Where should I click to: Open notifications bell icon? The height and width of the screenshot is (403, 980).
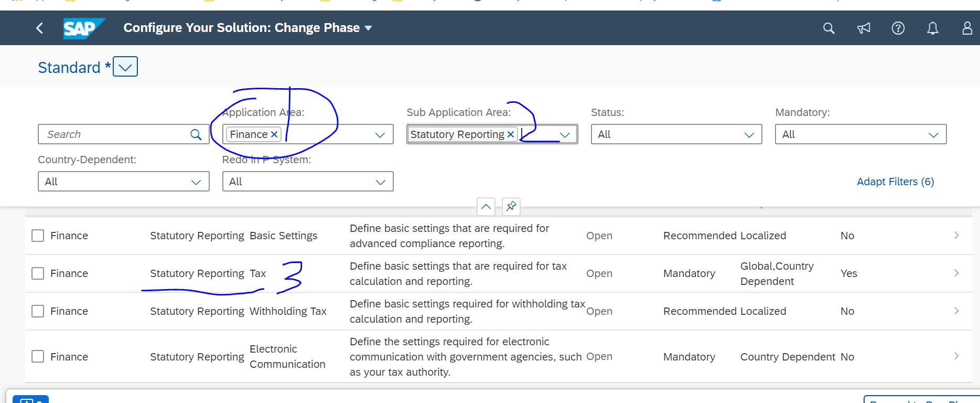pyautogui.click(x=933, y=28)
